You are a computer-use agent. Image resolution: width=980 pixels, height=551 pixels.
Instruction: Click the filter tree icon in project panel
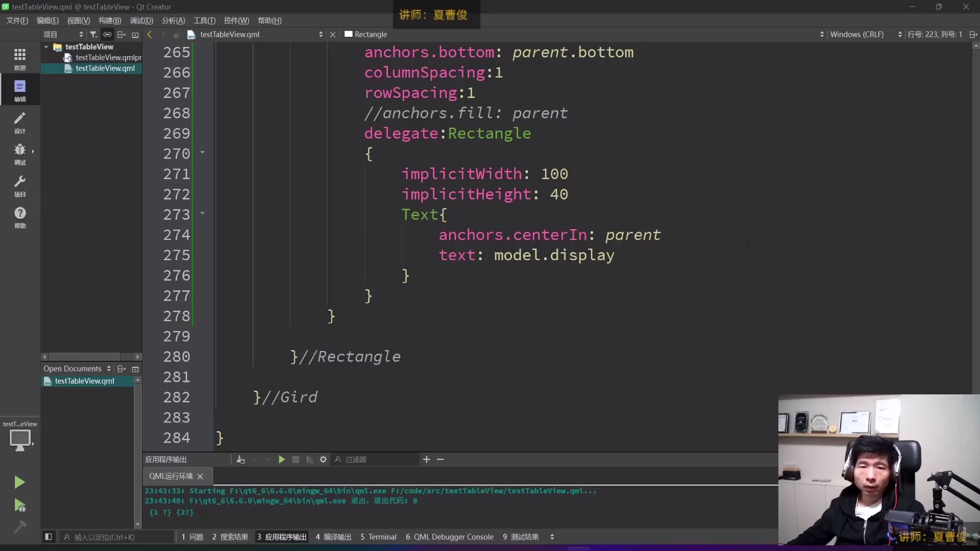[x=93, y=35]
